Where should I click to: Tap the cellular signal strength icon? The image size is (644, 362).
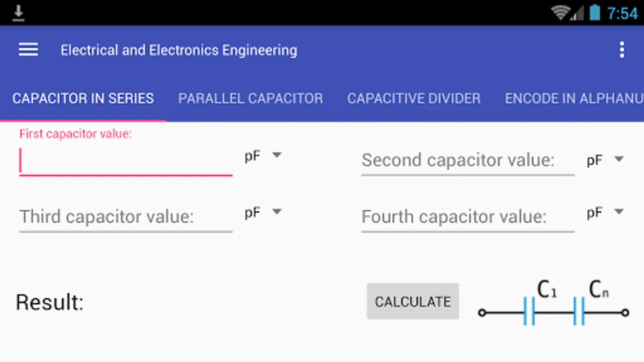pyautogui.click(x=577, y=14)
